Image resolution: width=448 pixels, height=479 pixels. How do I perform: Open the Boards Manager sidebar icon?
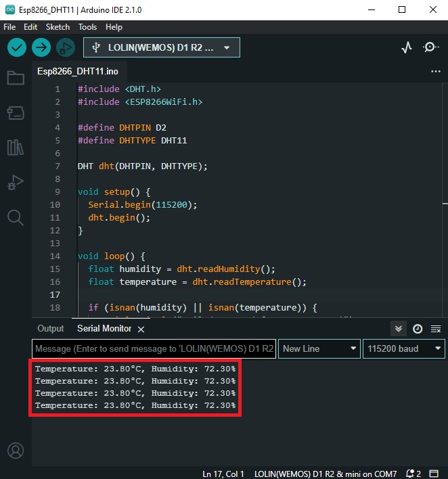(x=16, y=113)
